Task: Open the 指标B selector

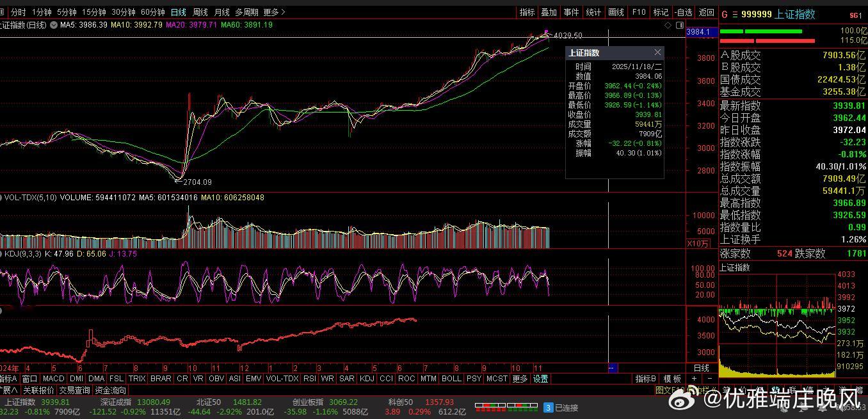Action: [x=646, y=379]
